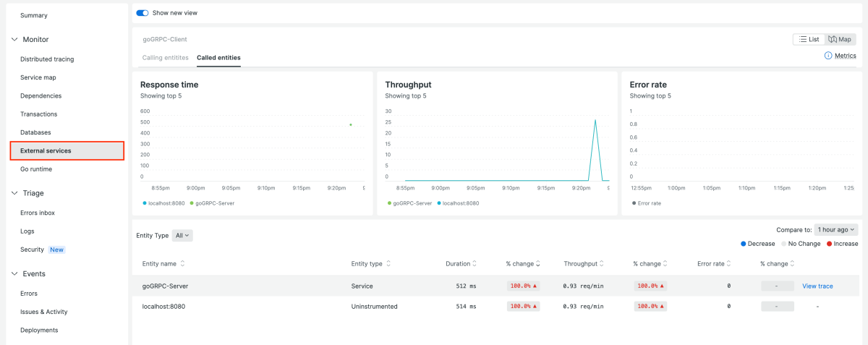
Task: Open Distributed tracing in the sidebar
Action: point(47,59)
